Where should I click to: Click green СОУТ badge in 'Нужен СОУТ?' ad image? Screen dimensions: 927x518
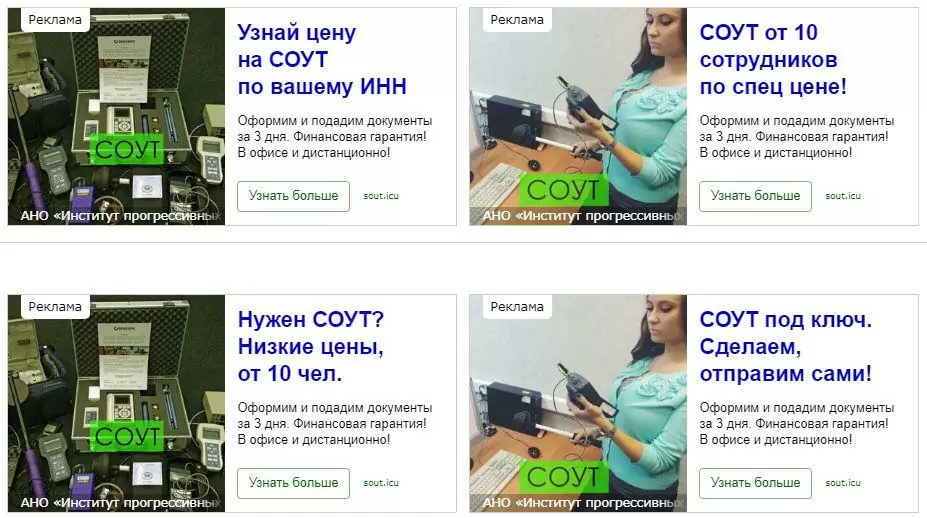(x=127, y=437)
